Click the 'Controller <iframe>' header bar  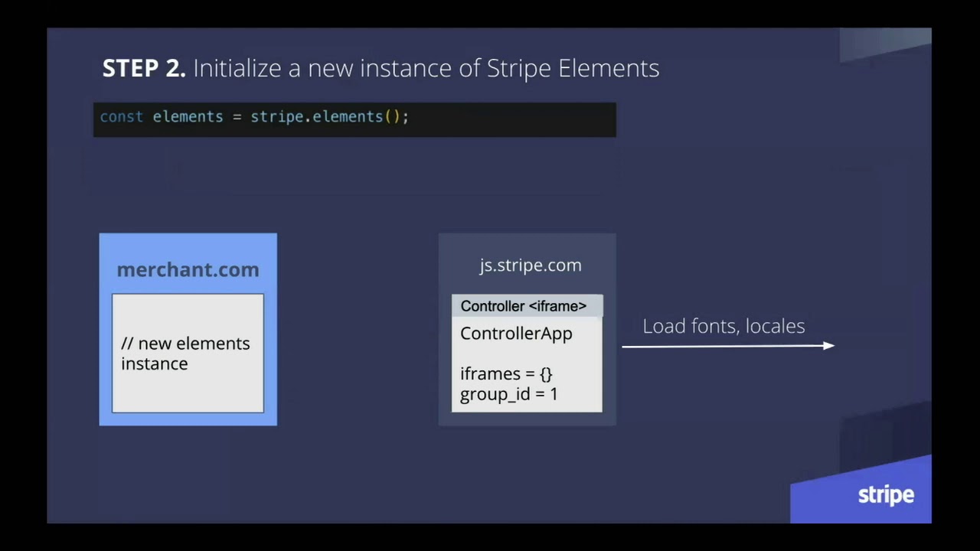(x=527, y=306)
